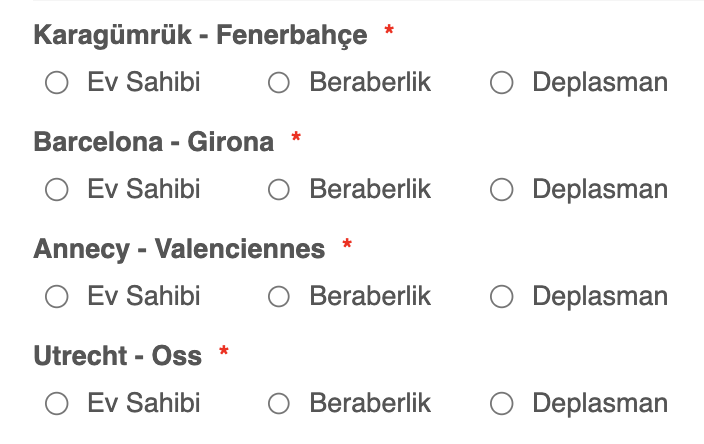The height and width of the screenshot is (444, 704).
Task: Click the Karagümrük - Fenerbahçe question title
Action: (200, 35)
